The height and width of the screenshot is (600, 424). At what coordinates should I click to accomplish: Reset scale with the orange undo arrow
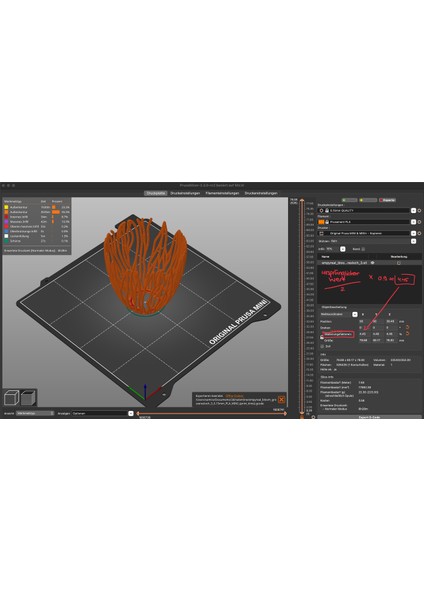408,334
